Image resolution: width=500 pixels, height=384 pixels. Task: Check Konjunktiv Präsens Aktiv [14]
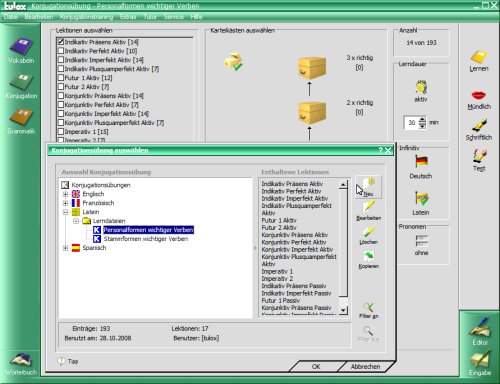[x=61, y=96]
